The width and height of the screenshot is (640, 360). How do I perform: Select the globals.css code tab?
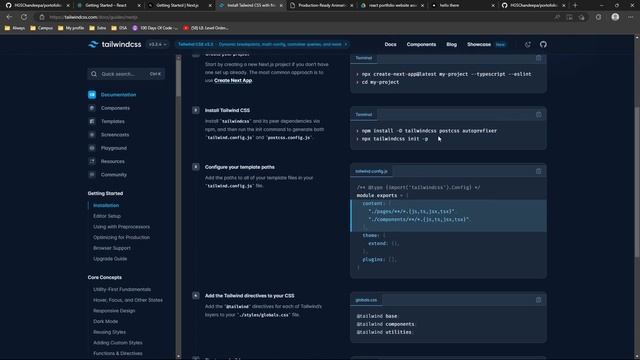[366, 300]
